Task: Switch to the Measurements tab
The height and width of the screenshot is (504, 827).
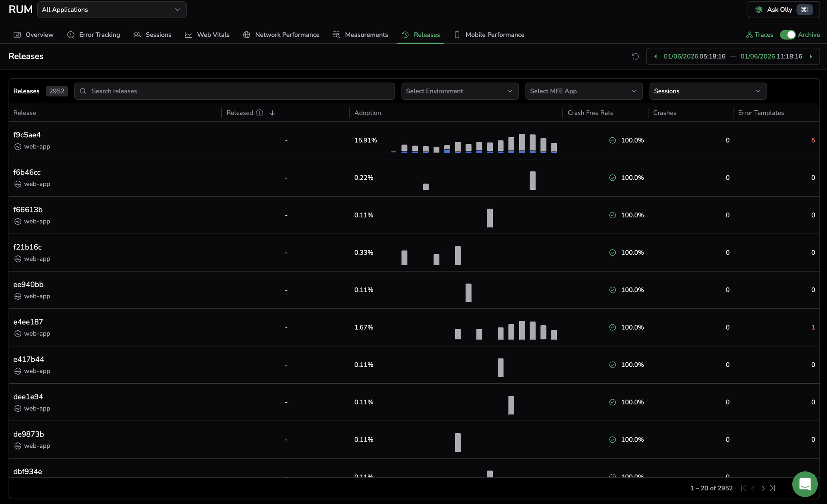Action: pyautogui.click(x=360, y=35)
